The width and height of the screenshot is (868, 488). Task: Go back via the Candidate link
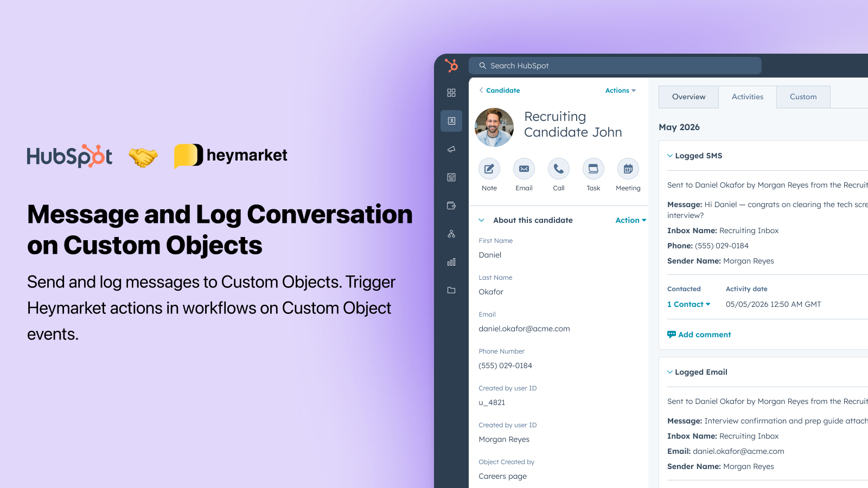click(500, 91)
